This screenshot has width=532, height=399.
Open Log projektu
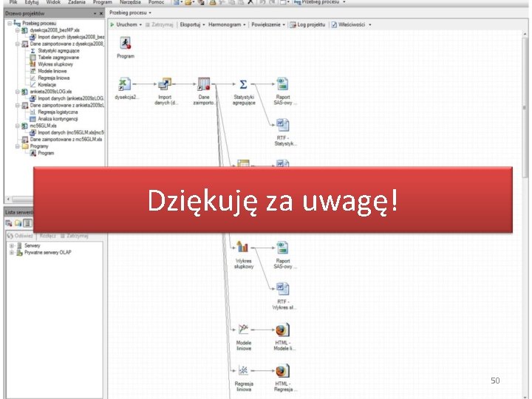[307, 24]
